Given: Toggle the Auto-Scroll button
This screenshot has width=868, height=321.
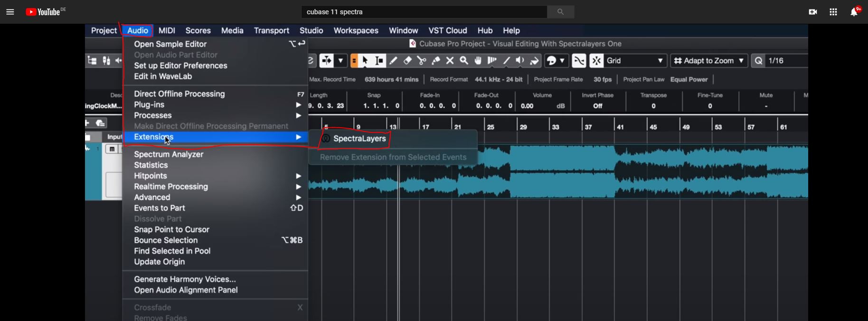Looking at the screenshot, I should 327,61.
